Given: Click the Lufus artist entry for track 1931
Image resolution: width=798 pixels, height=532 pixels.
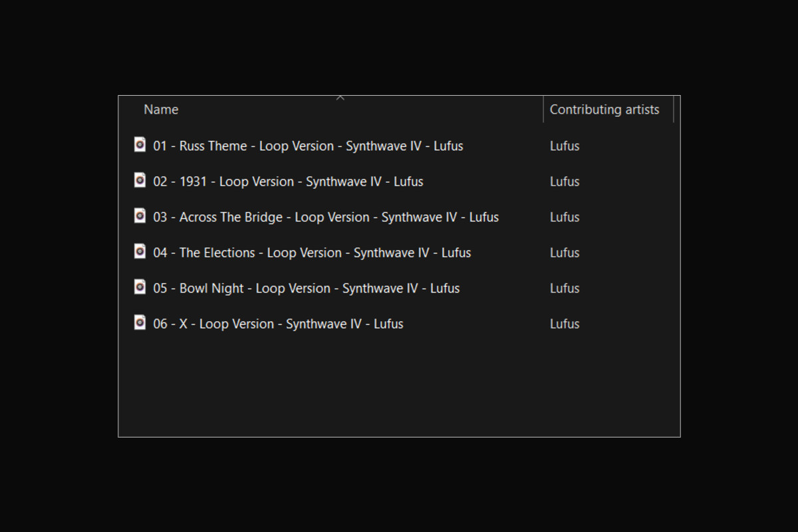Looking at the screenshot, I should point(565,182).
